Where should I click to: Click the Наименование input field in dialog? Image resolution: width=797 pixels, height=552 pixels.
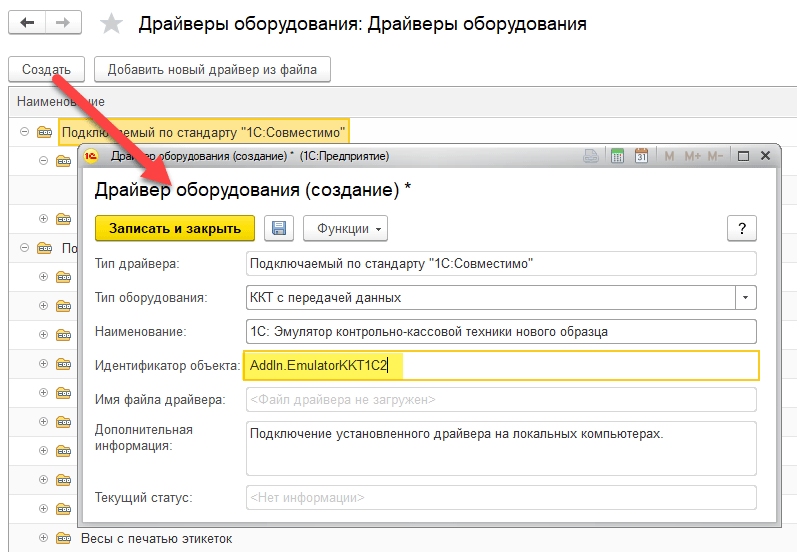click(501, 331)
